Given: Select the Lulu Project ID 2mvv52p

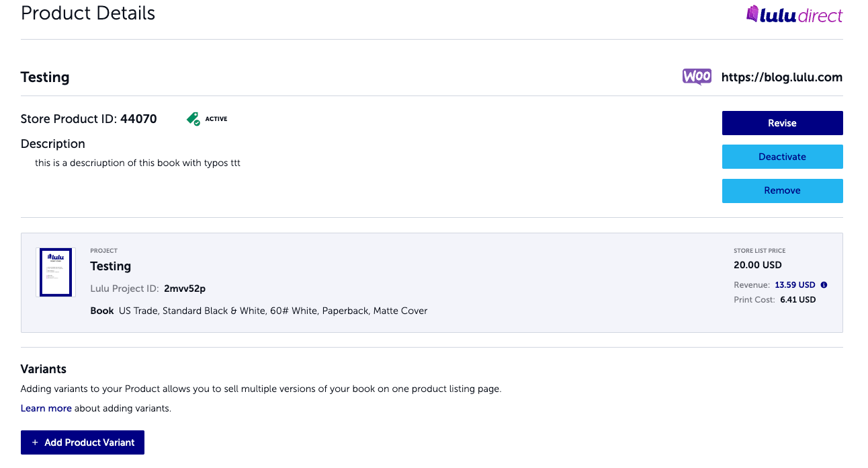Looking at the screenshot, I should tap(183, 288).
